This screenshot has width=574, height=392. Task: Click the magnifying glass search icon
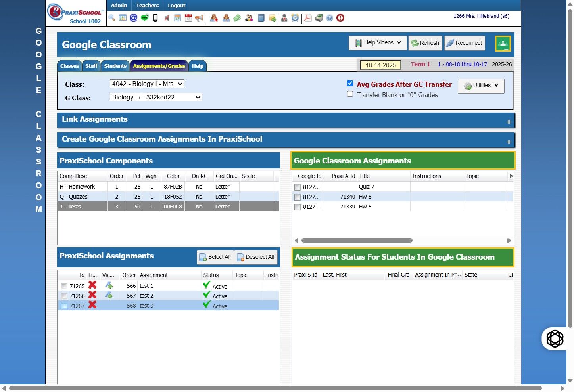(112, 18)
